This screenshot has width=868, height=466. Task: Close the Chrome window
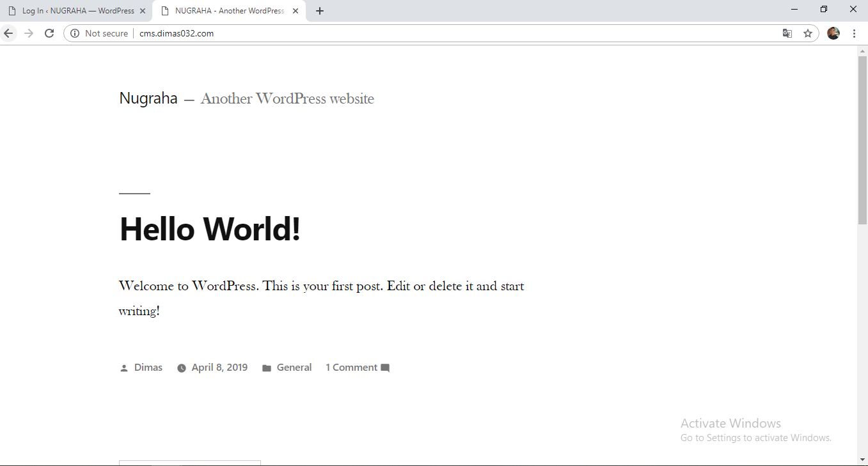853,10
